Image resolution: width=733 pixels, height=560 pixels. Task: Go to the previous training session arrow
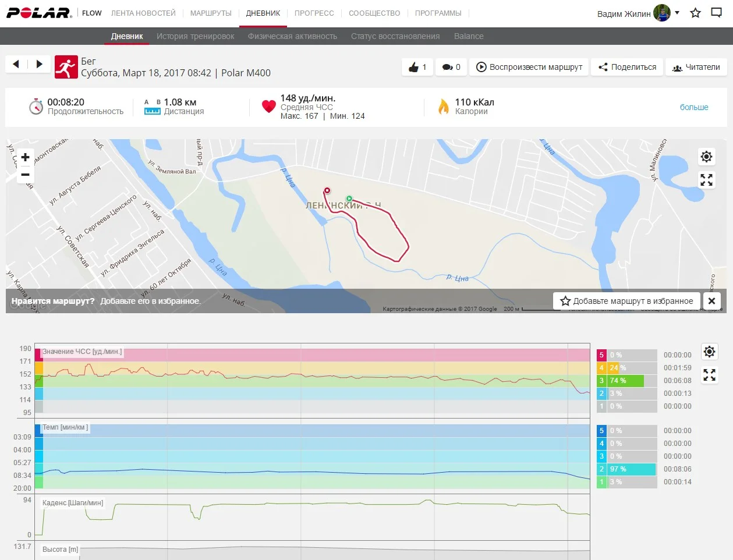[x=16, y=64]
